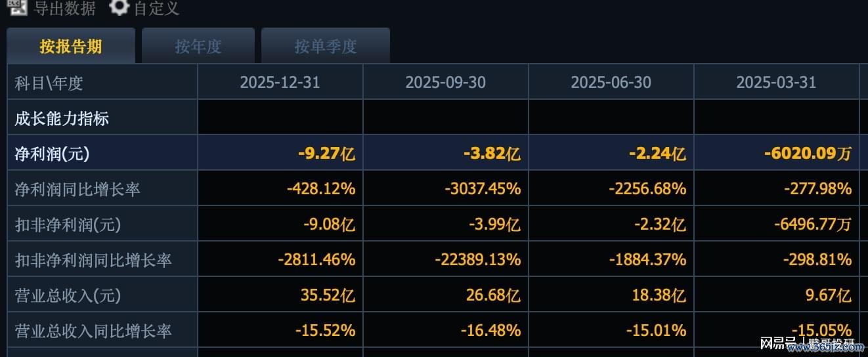Screen dimensions: 868x357
Task: Click the 导出数据 label
Action: (x=64, y=8)
